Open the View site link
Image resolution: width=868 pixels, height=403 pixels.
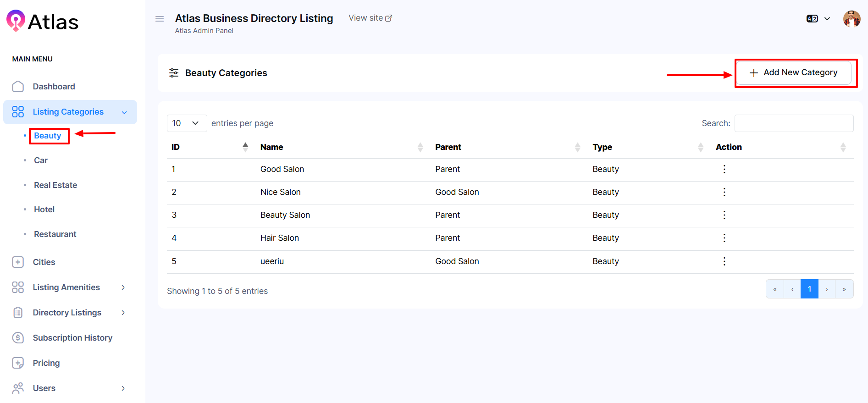pos(370,18)
